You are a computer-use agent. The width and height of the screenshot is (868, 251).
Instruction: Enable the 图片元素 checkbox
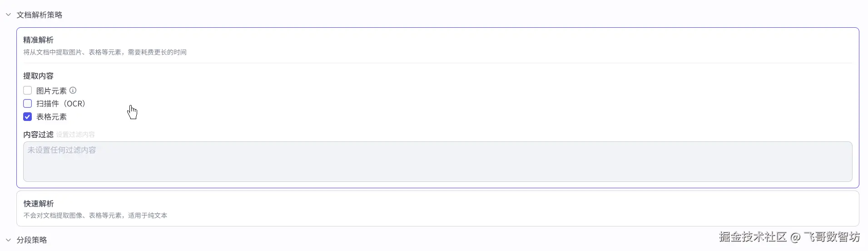tap(28, 90)
